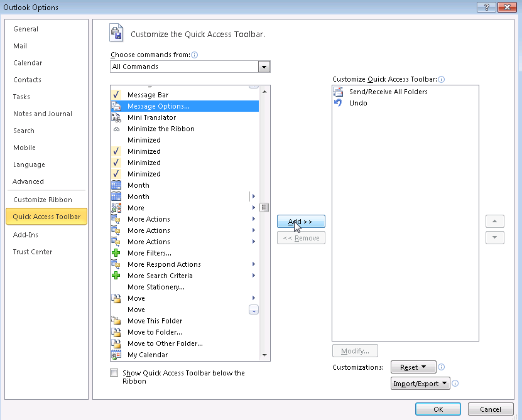Click info icon beside Choose commands from
This screenshot has height=420, width=522.
click(195, 55)
